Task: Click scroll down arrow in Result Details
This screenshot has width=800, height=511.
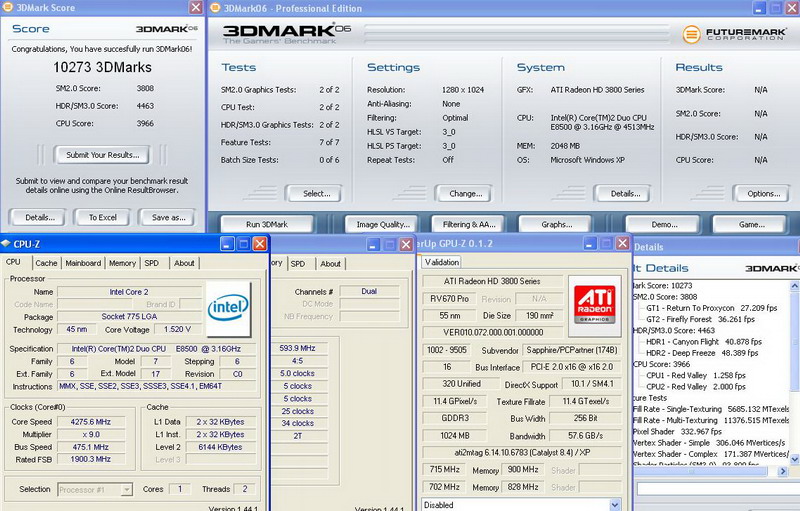Action: [x=794, y=459]
